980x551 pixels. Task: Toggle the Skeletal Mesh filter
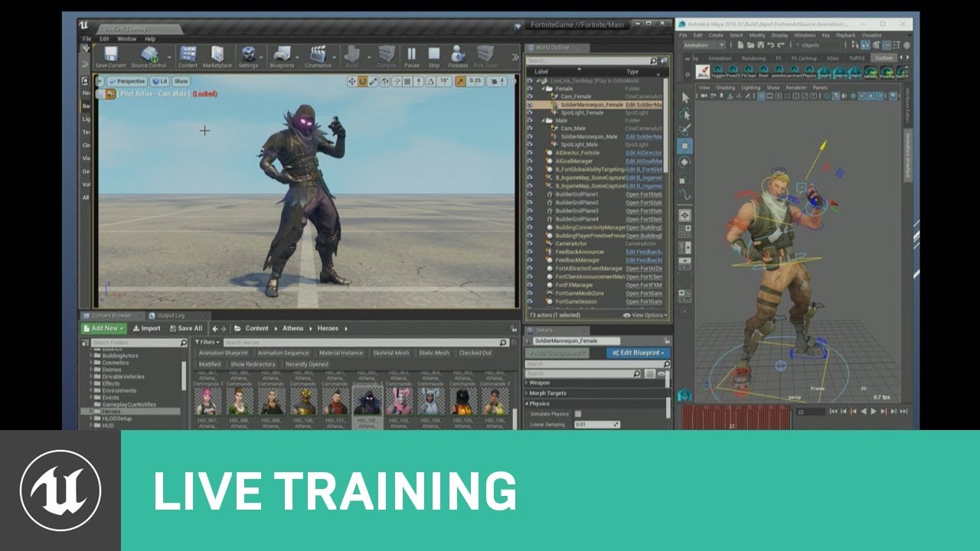[x=390, y=353]
